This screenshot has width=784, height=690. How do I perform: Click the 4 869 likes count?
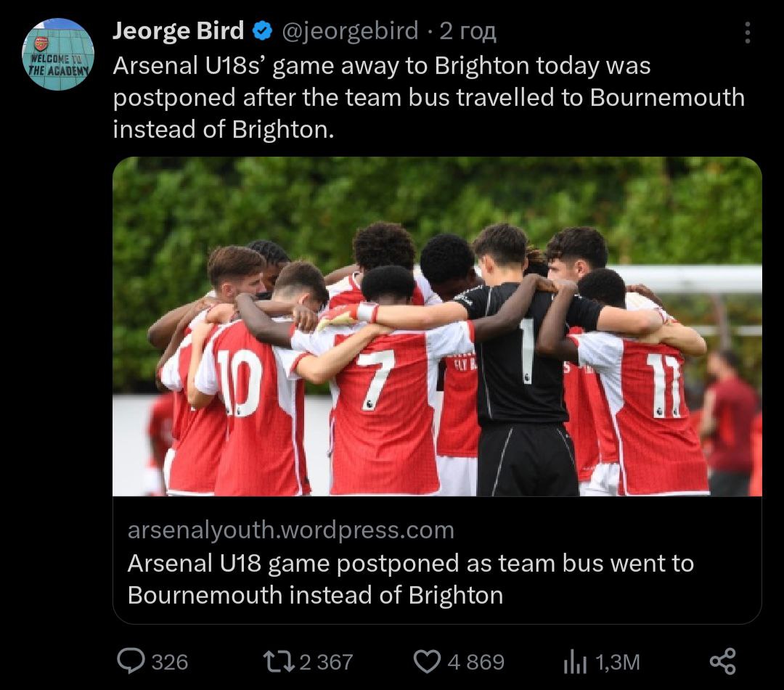pyautogui.click(x=475, y=662)
